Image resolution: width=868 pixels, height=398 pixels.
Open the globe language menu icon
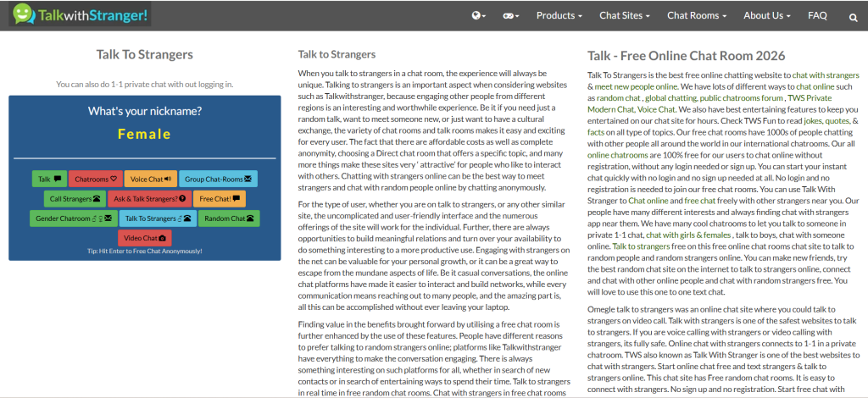click(478, 15)
